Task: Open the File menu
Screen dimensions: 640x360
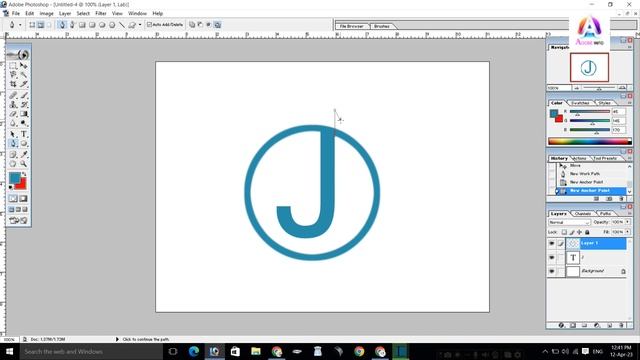Action: (16, 13)
